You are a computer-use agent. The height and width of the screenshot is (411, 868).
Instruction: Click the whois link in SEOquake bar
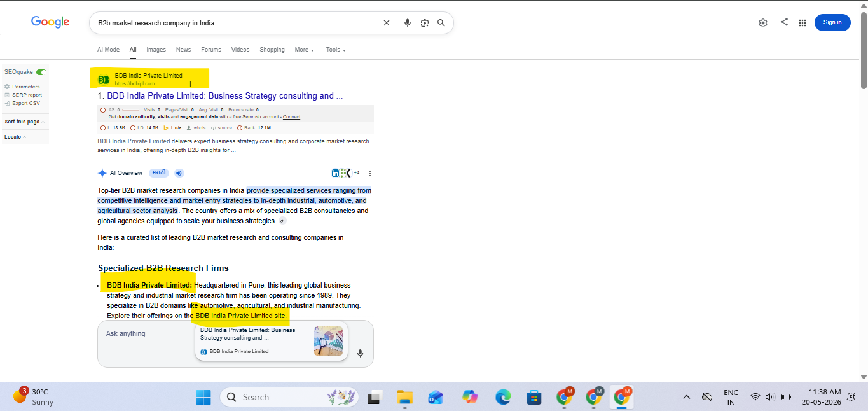coord(196,128)
